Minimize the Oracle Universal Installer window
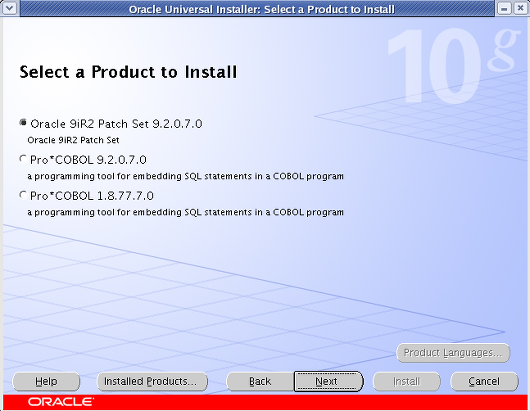The width and height of the screenshot is (530, 411). (504, 8)
